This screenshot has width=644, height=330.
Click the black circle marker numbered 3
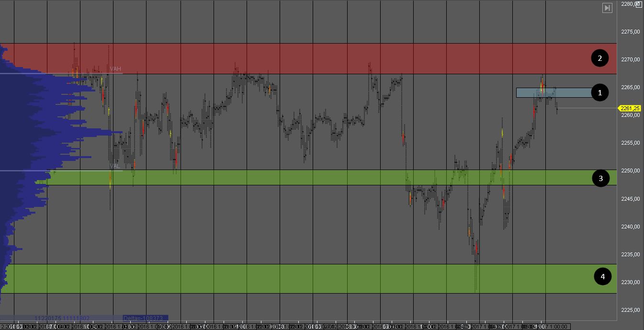601,179
